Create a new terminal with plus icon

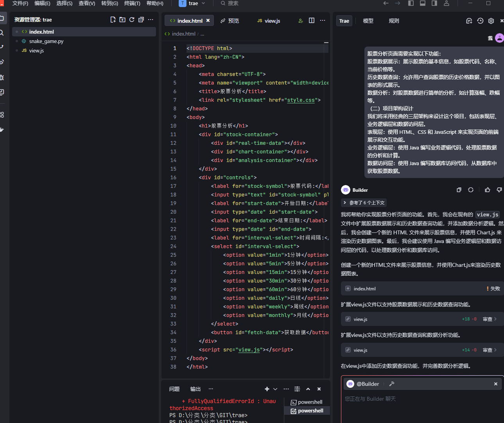(267, 389)
